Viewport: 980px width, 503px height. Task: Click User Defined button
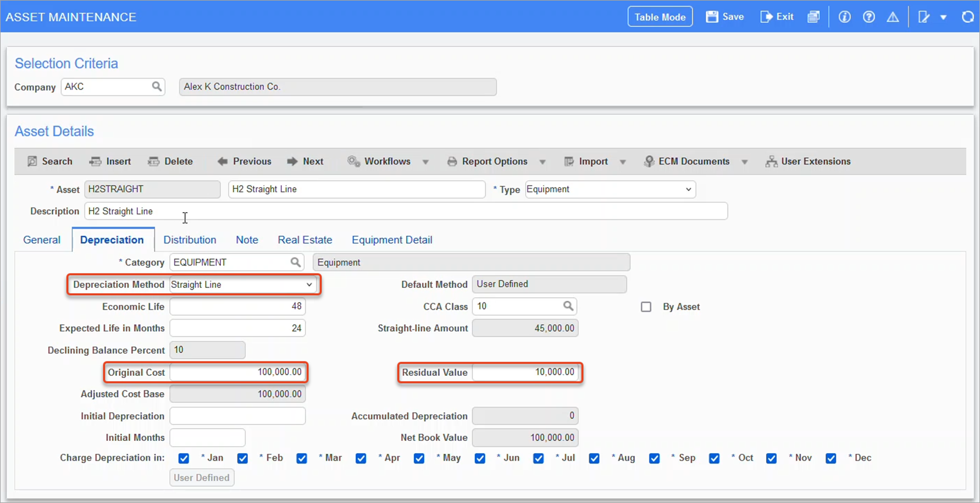(202, 478)
